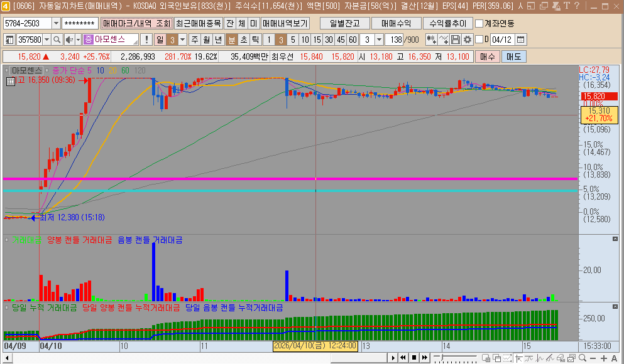This screenshot has height=364, width=624.
Task: Click the stock search magnifier icon
Action: click(57, 40)
